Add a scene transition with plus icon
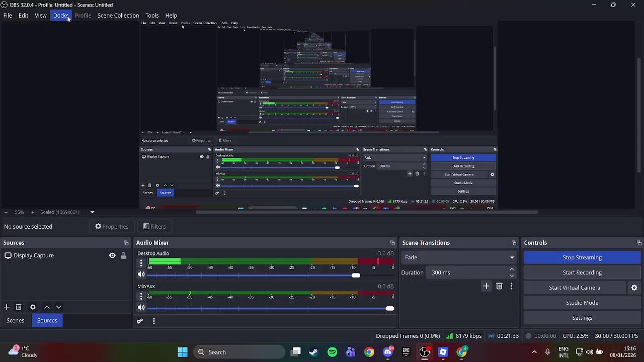This screenshot has height=362, width=644. pos(486,286)
